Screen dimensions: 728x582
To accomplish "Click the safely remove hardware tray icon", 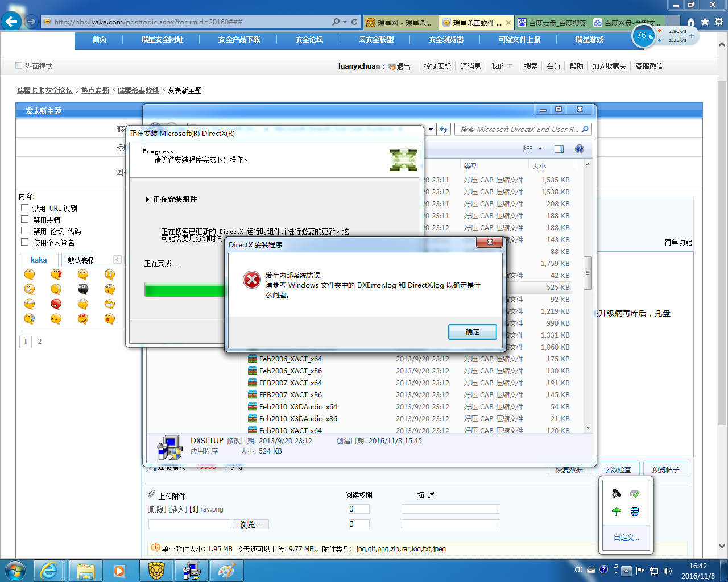I will (635, 493).
